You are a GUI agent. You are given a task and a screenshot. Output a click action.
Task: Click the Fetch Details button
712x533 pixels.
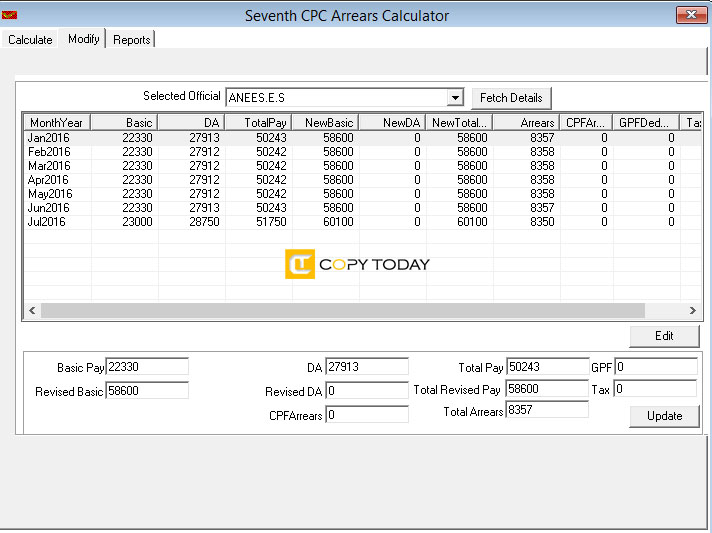(511, 98)
